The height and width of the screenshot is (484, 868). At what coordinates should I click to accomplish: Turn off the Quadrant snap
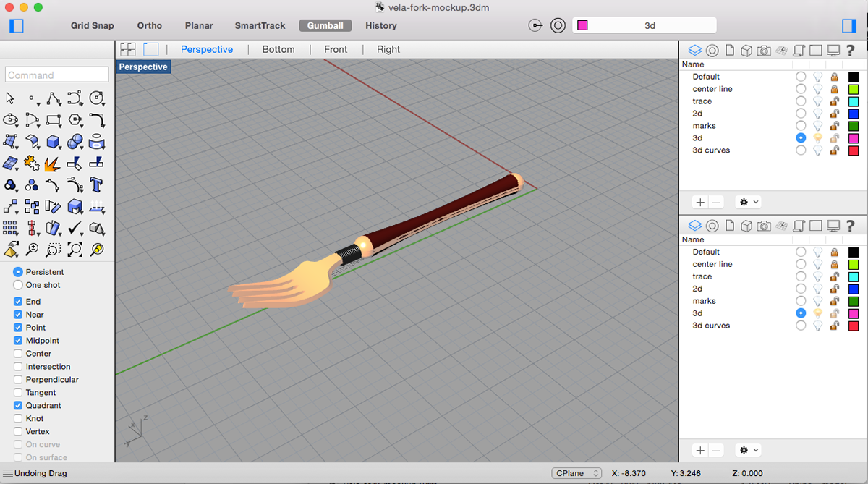tap(19, 406)
